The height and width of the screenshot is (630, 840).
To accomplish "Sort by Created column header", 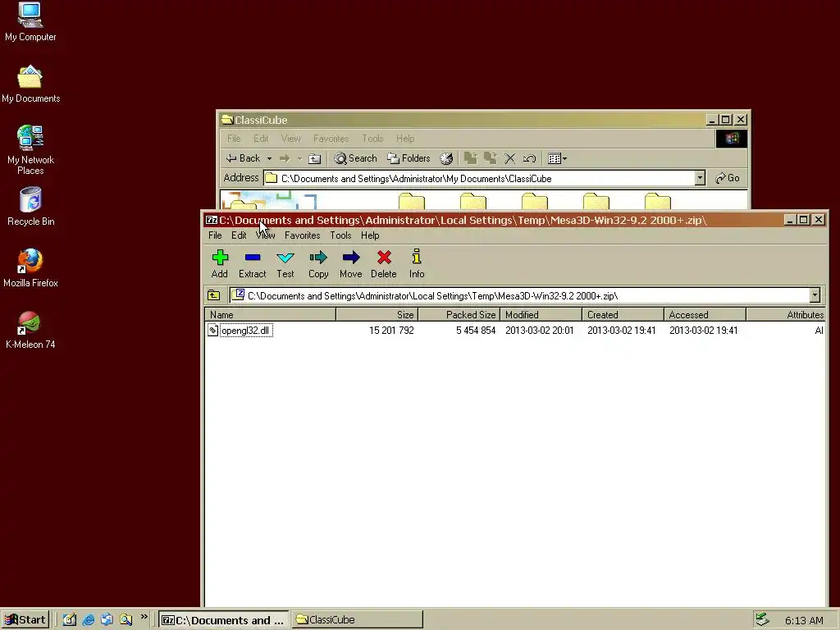I will [623, 314].
